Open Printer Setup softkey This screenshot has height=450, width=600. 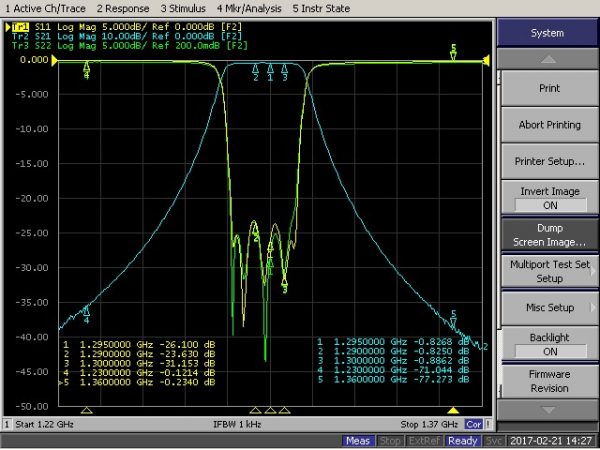[x=549, y=161]
